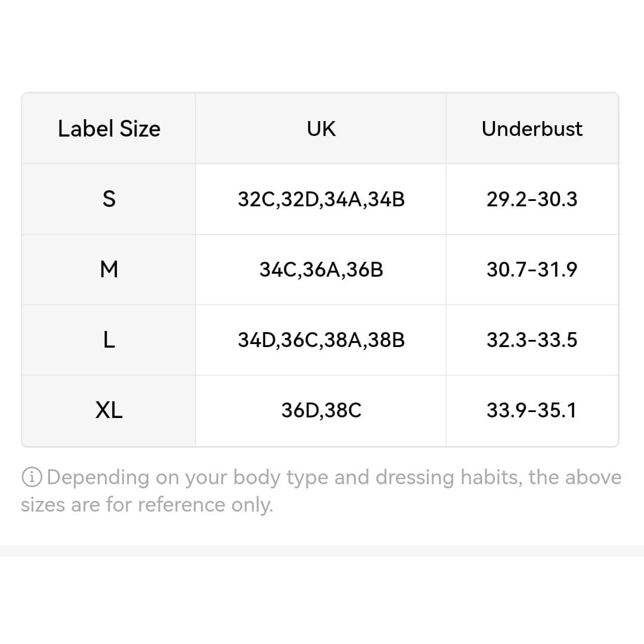This screenshot has width=644, height=644.
Task: Click the 29.2-30.3 underbust value
Action: tap(532, 199)
